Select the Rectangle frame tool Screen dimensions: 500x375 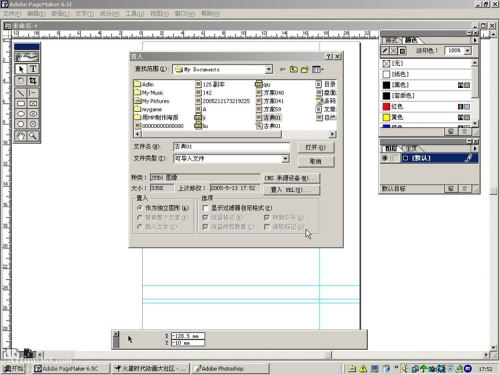tap(33, 103)
